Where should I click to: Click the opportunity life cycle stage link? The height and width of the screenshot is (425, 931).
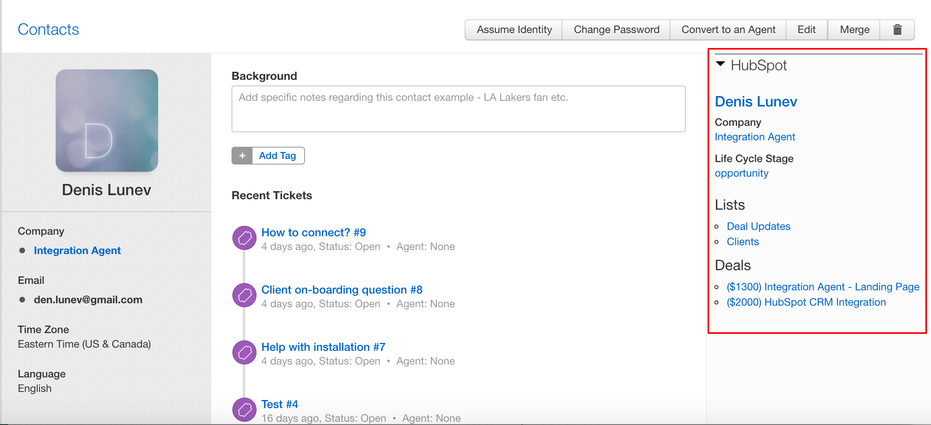tap(742, 173)
